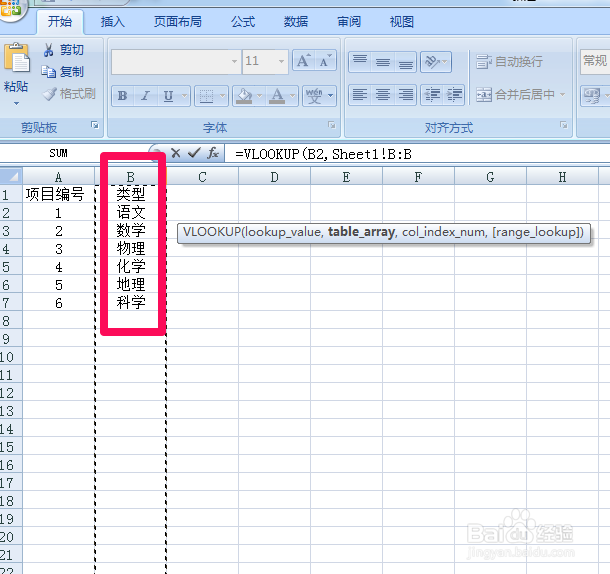Switch to the 视图 (View) tab
The width and height of the screenshot is (610, 574).
click(x=401, y=21)
